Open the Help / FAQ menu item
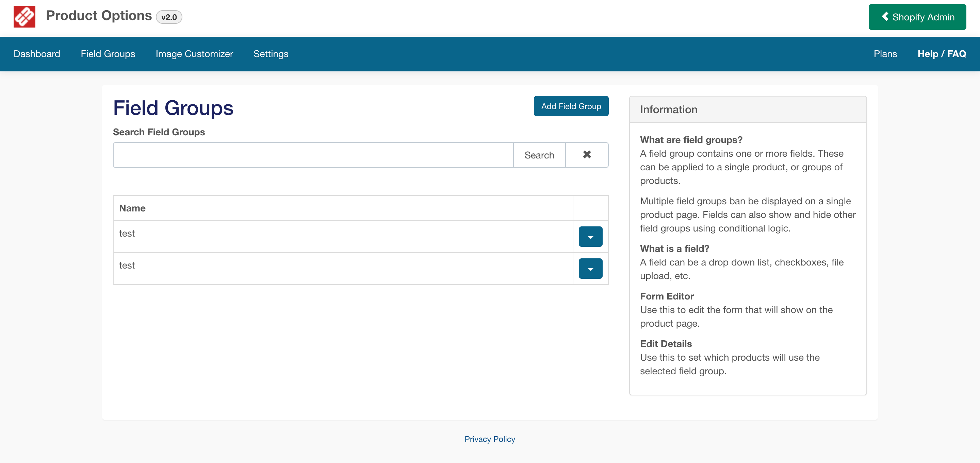Screen dimensions: 980x463 click(x=941, y=54)
